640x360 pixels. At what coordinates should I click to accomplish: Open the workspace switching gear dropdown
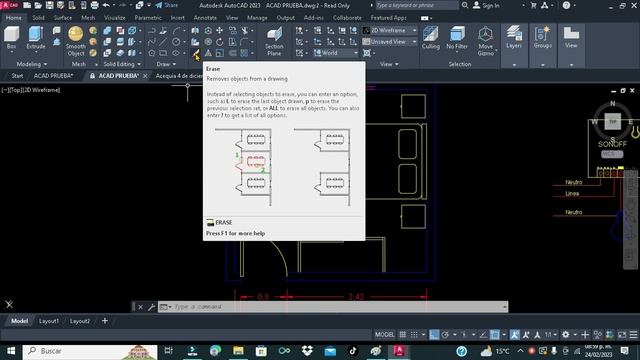pos(568,335)
